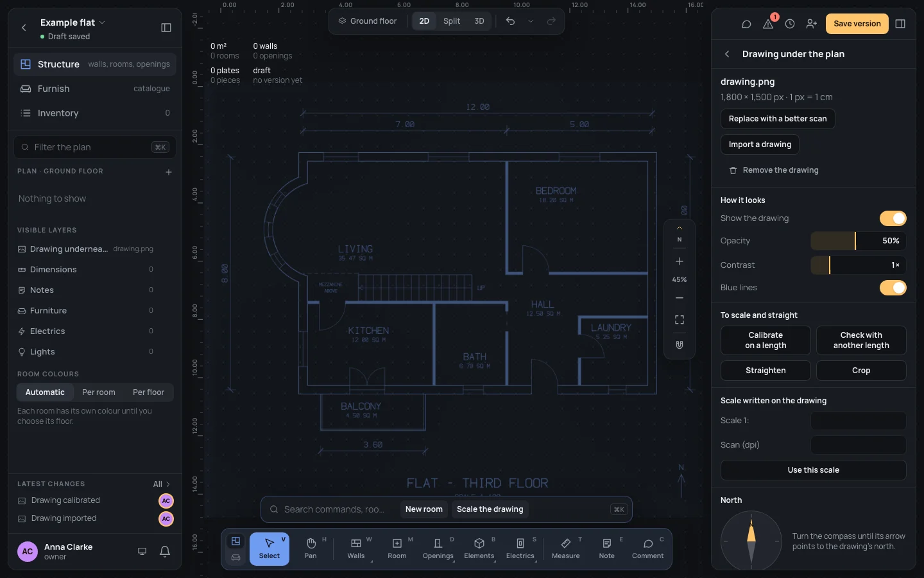924x578 pixels.
Task: Open version history clock icon
Action: click(790, 24)
